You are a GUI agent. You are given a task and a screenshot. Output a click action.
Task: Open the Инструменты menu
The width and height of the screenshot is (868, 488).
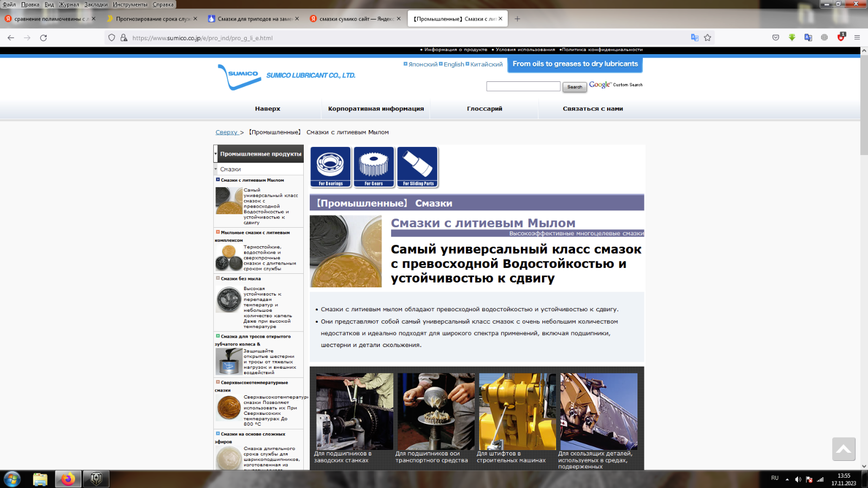(130, 4)
